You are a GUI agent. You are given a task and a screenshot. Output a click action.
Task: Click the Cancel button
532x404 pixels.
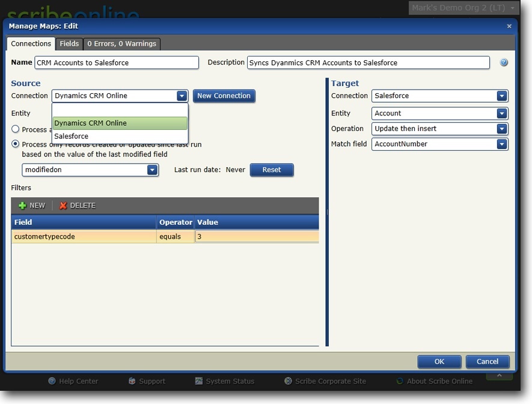[x=488, y=361]
